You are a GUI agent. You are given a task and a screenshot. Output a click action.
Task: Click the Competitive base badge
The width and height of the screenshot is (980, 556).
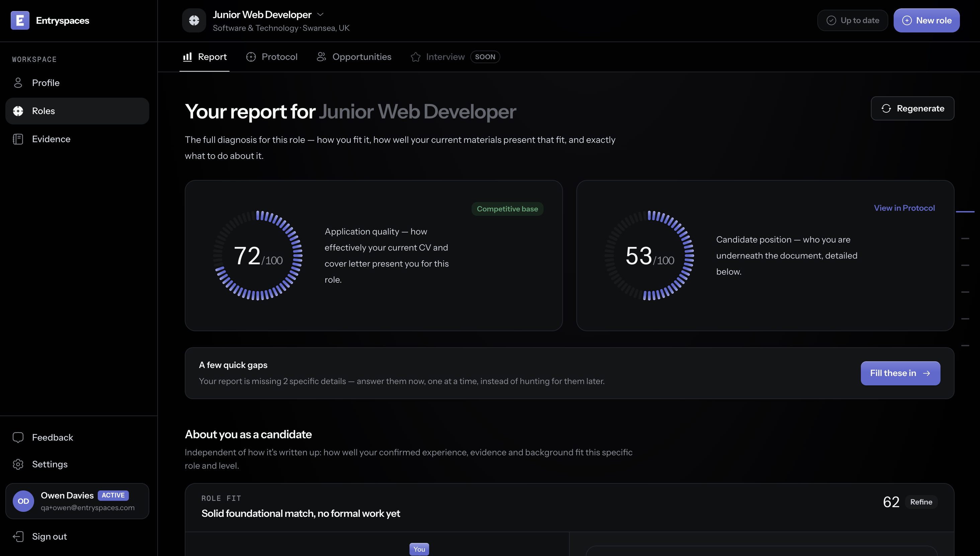point(507,209)
